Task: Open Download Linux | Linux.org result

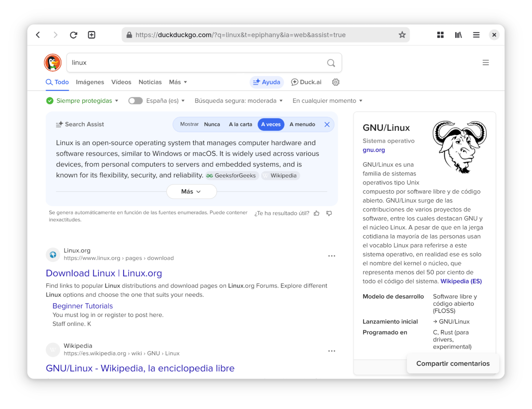Action: (104, 273)
